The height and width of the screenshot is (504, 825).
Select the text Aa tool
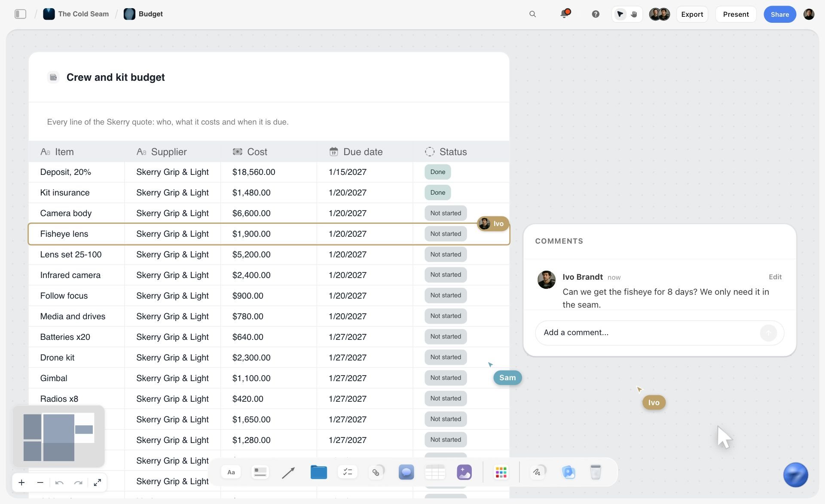pos(231,472)
